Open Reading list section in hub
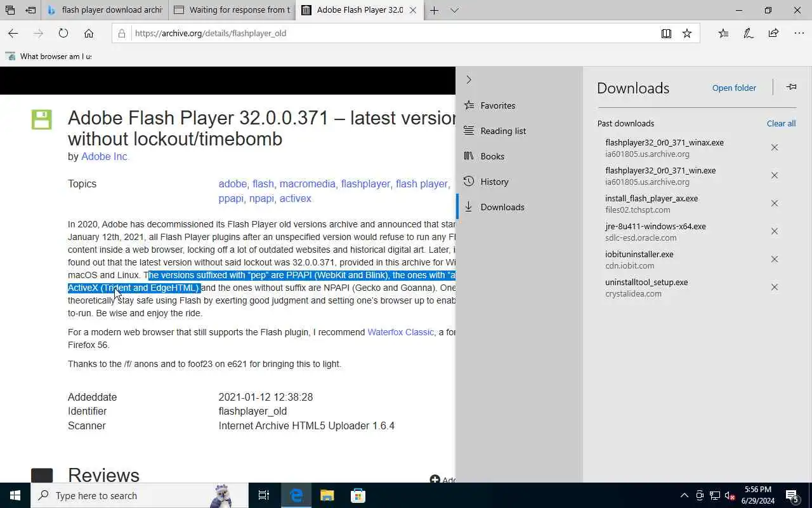 coord(519,131)
